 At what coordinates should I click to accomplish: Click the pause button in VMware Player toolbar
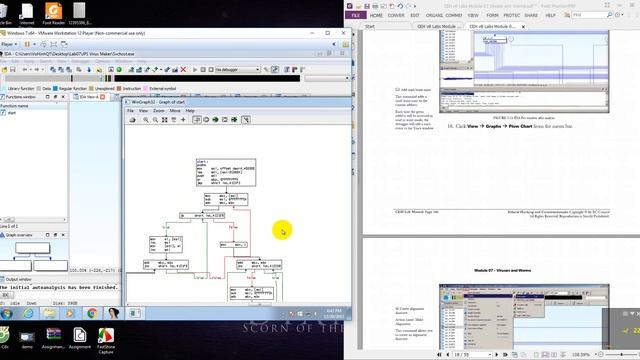click(x=27, y=44)
